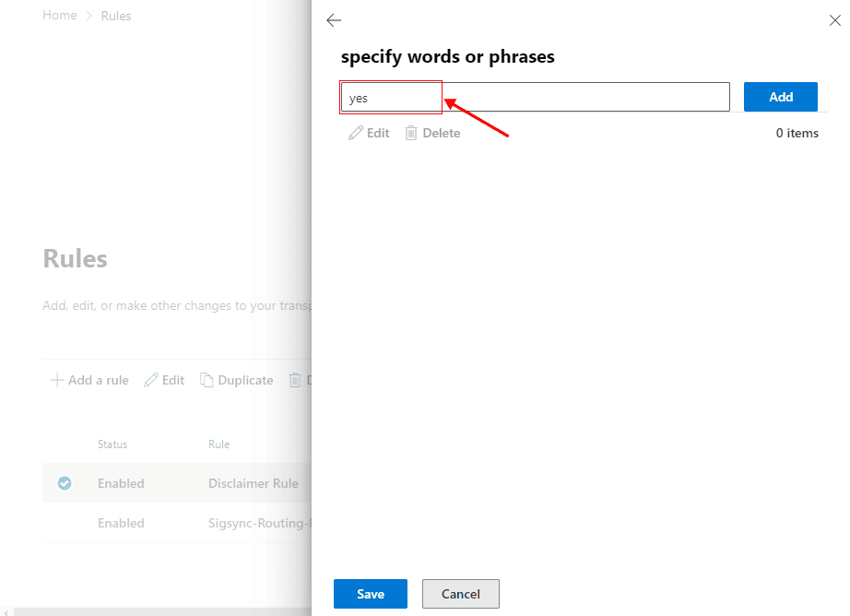Click the pencil Edit icon under the phrase field
Viewport: 850px width, 616px height.
coord(356,134)
